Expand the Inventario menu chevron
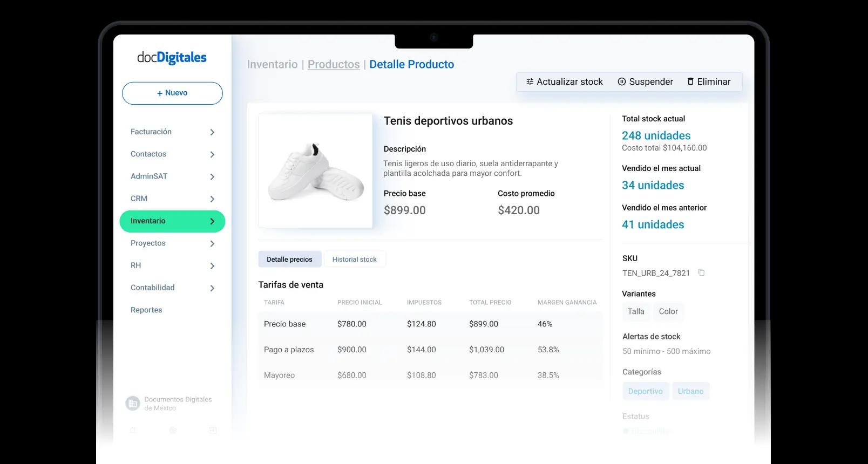This screenshot has height=464, width=868. tap(212, 221)
